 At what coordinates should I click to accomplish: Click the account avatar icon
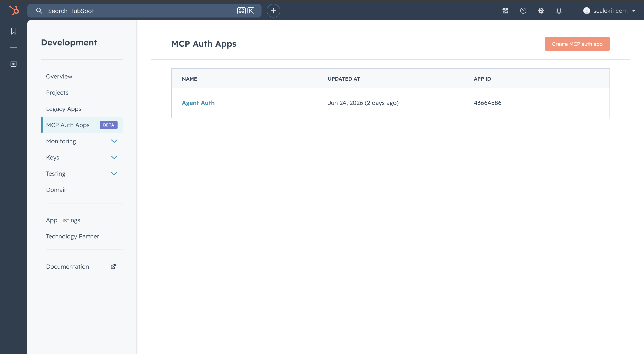[x=586, y=10]
